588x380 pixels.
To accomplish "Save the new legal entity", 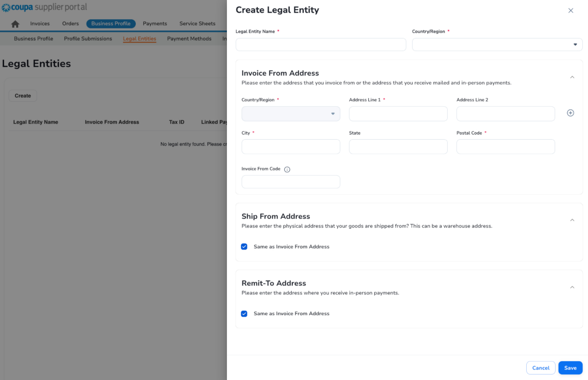I will 570,368.
